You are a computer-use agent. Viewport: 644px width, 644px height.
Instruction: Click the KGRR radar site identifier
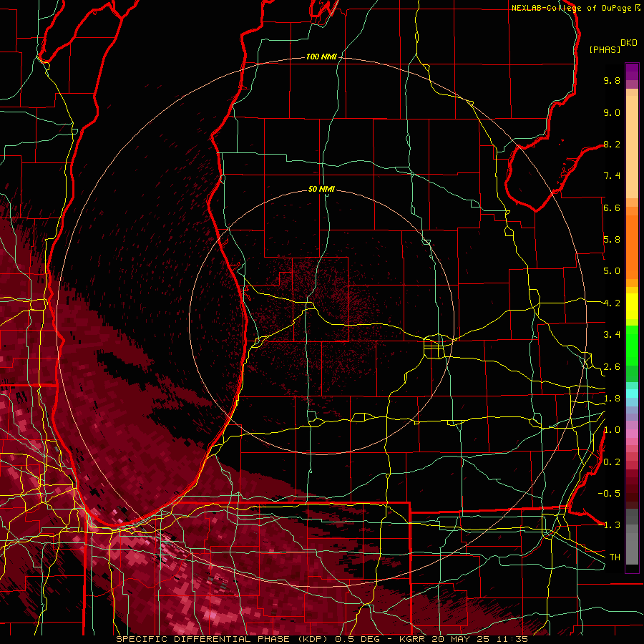pos(411,639)
